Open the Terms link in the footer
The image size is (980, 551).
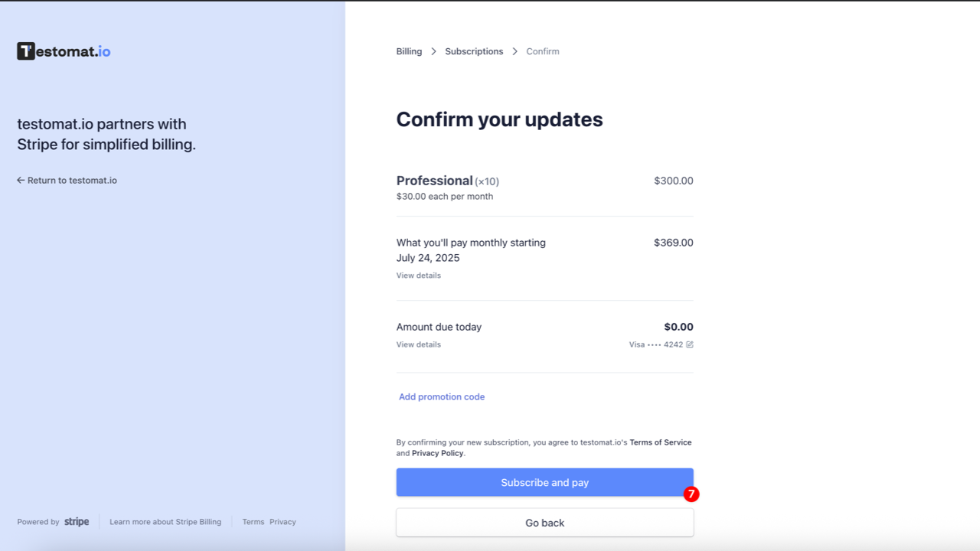coord(253,521)
